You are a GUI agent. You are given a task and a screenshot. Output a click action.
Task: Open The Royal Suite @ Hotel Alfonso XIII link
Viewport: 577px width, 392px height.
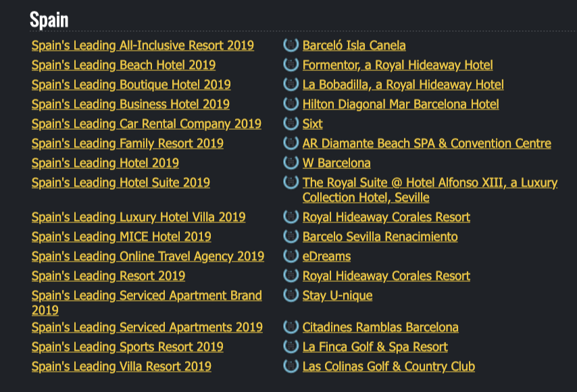[430, 190]
